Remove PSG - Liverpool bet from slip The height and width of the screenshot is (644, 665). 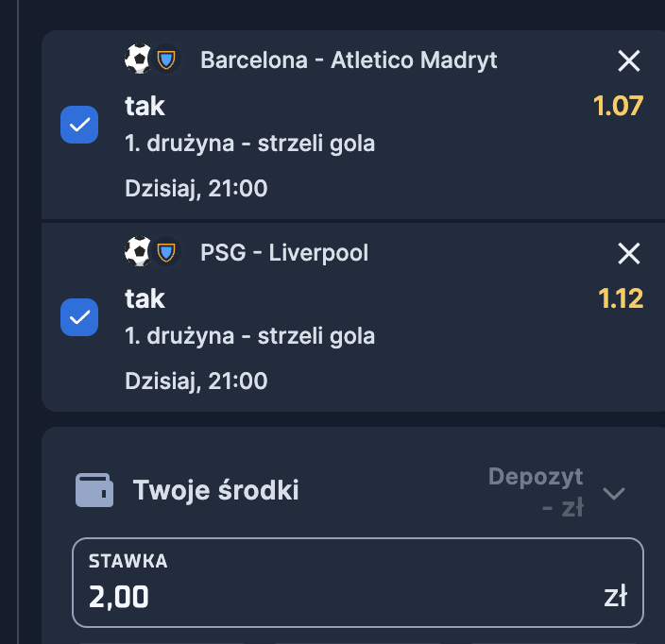pos(628,253)
